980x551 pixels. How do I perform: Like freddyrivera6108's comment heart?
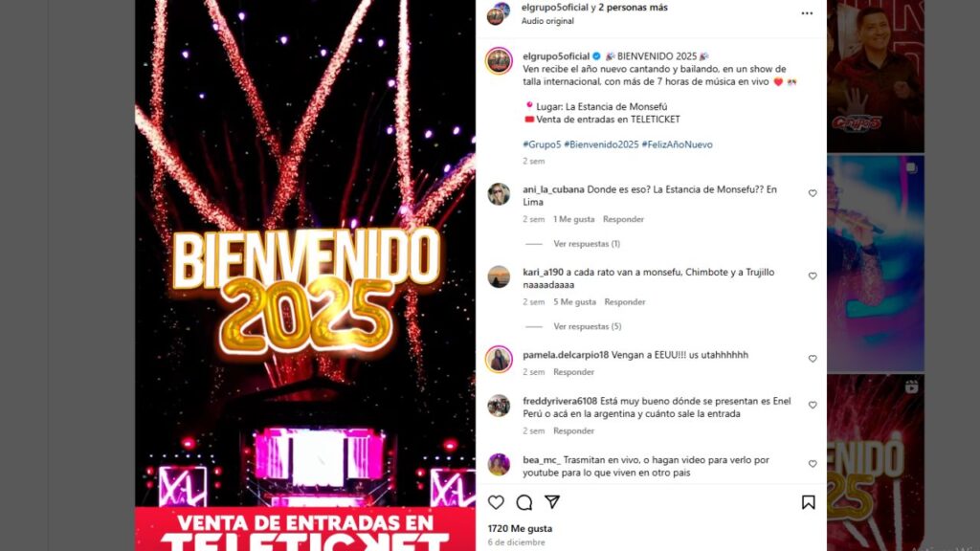coord(813,405)
